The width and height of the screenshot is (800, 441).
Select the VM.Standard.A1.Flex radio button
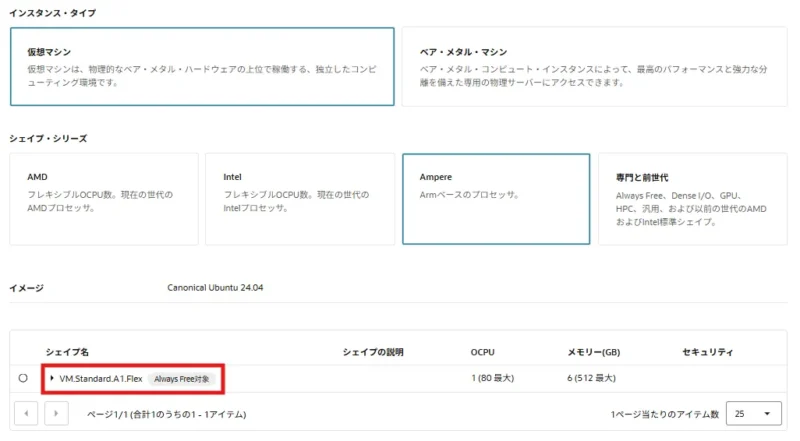coord(23,378)
